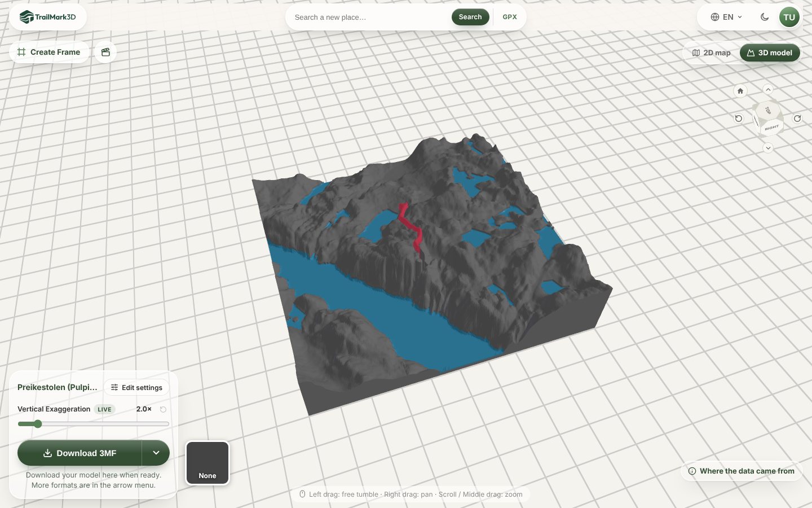The width and height of the screenshot is (812, 508).
Task: Open the TU user avatar menu
Action: point(789,17)
